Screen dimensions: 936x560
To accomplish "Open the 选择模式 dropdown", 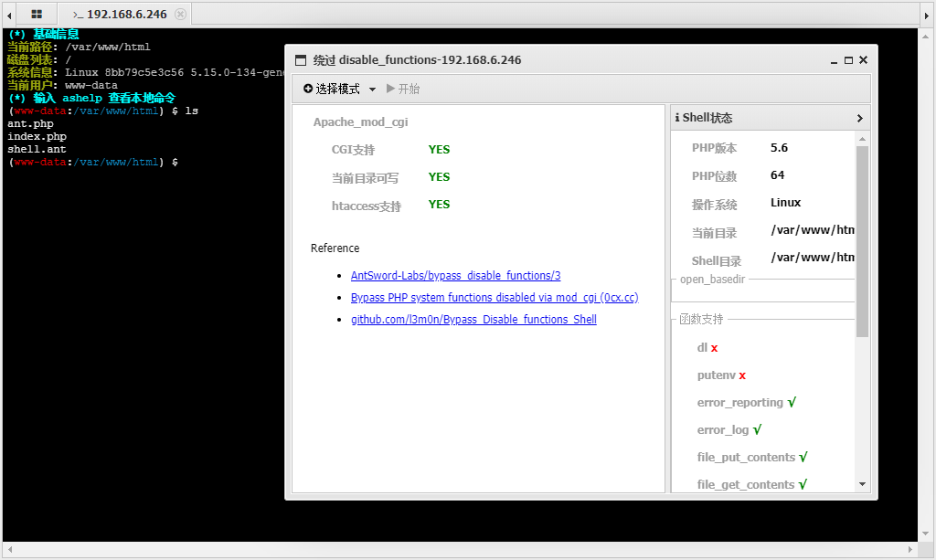I will pyautogui.click(x=340, y=89).
